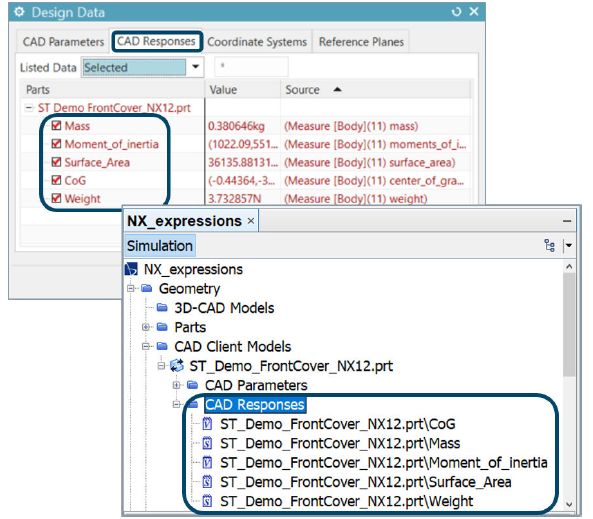Screen dimensions: 593x519
Task: Expand the Parts folder
Action: pyautogui.click(x=146, y=327)
